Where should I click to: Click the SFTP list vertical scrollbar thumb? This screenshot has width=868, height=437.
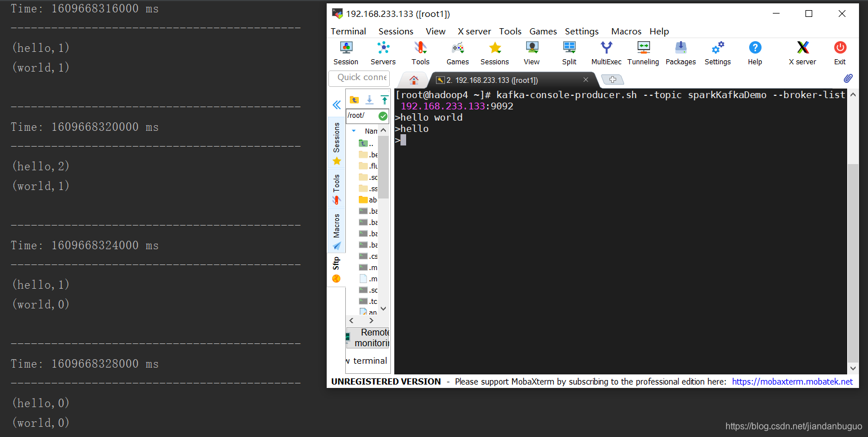tap(384, 167)
